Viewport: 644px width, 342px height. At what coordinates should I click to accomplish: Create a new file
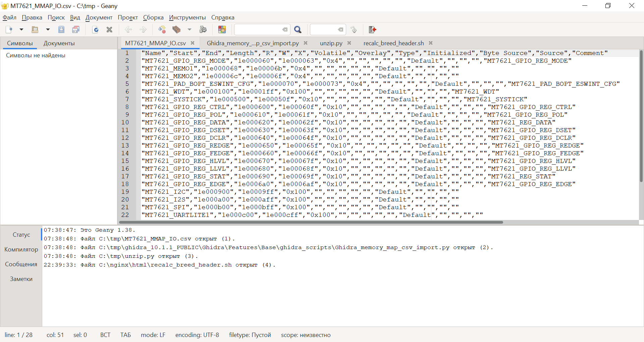click(x=9, y=30)
